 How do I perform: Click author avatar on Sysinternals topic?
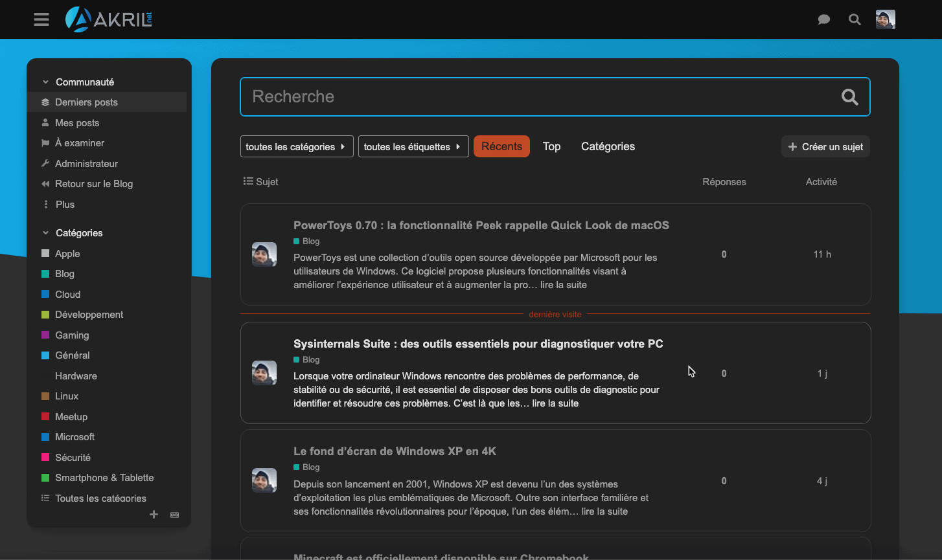[264, 373]
